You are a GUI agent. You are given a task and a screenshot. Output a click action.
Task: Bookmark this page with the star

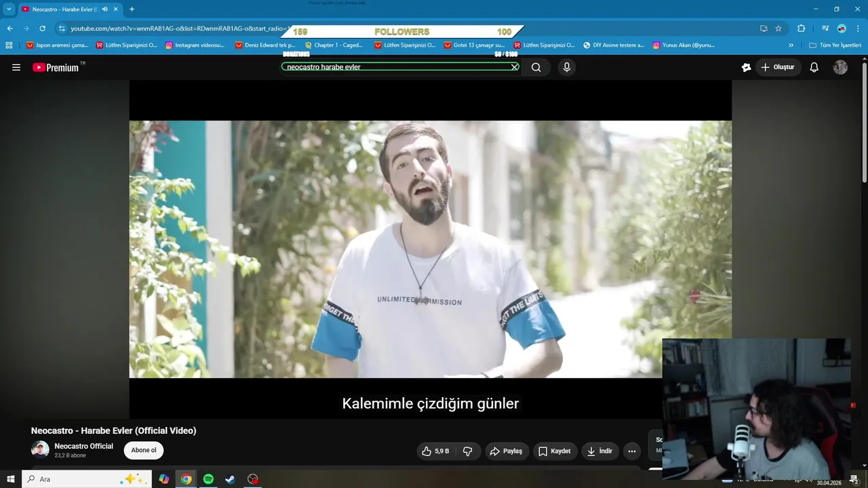click(x=778, y=28)
